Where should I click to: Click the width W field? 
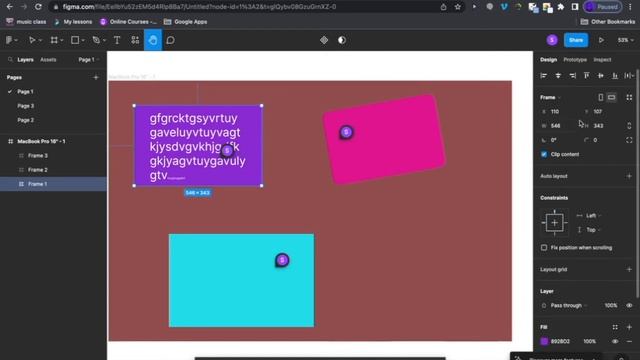pyautogui.click(x=558, y=126)
